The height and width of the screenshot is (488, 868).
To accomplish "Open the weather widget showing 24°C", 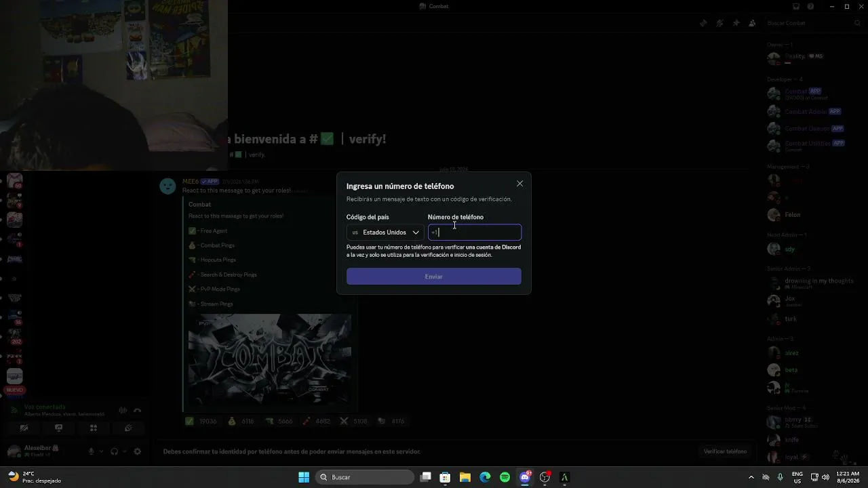I will click(33, 477).
